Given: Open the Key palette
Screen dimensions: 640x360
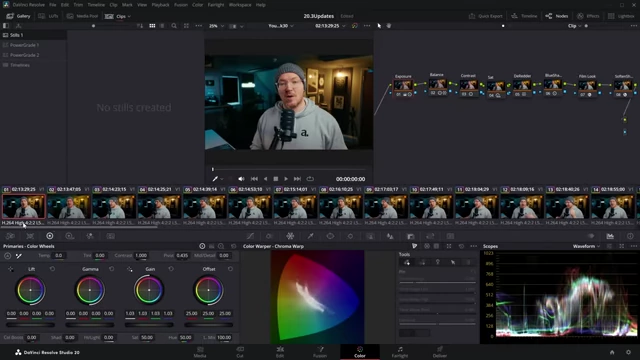Looking at the screenshot, I should (411, 236).
